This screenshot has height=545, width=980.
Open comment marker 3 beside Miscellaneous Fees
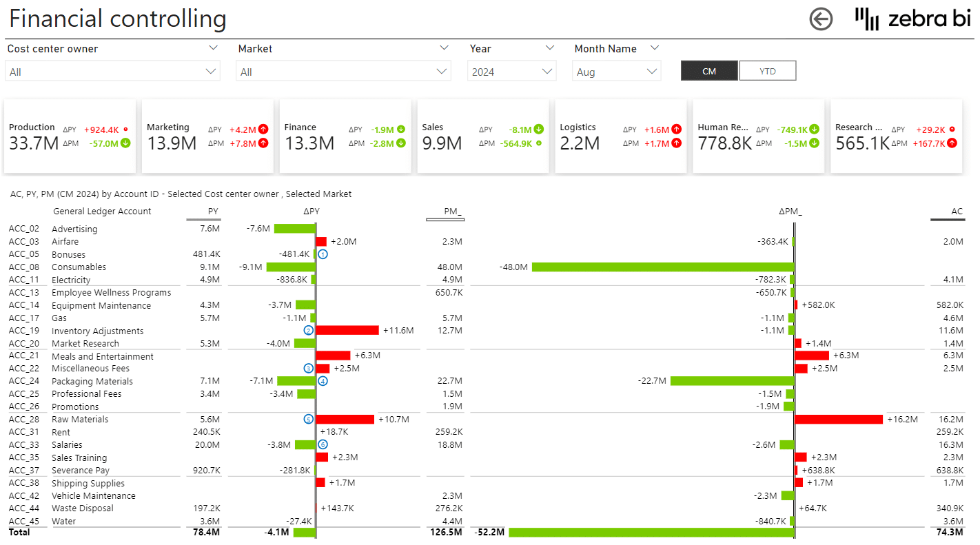pos(309,368)
